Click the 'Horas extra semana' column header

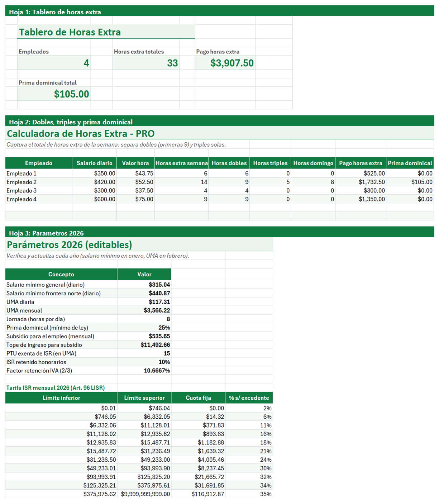[x=182, y=163]
